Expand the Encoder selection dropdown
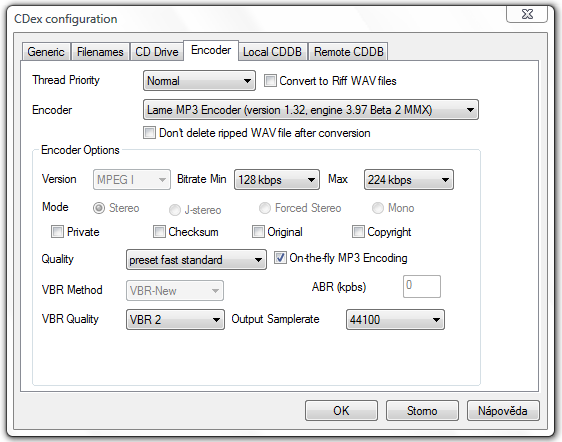Viewport: 562px width, 442px height. [x=310, y=110]
